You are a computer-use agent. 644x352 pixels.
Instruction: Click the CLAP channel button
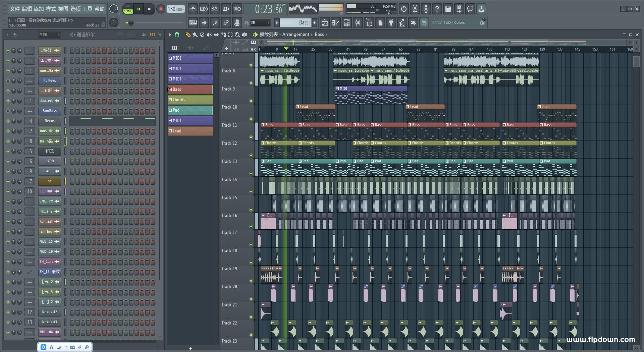50,171
